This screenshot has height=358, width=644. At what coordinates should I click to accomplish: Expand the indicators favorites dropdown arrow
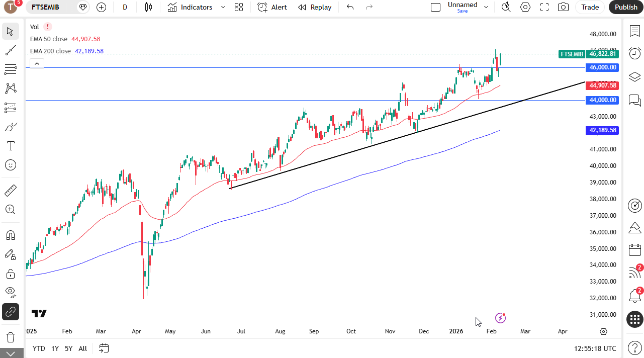223,7
